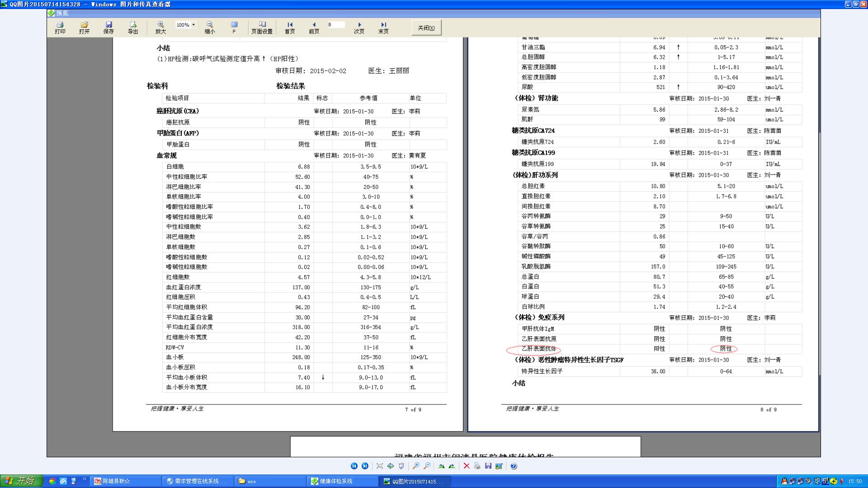Image resolution: width=868 pixels, height=488 pixels.
Task: Zoom out with the 缩小 icon
Action: pos(210,28)
